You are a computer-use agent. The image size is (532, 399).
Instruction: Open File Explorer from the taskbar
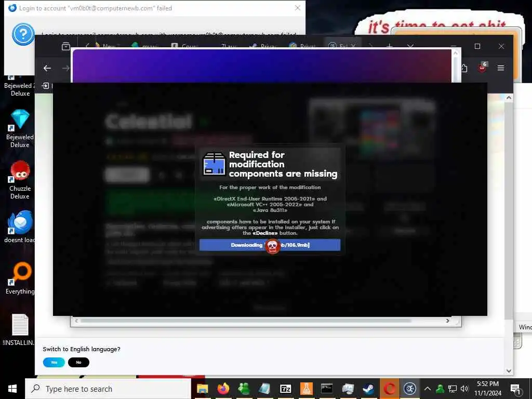point(202,389)
